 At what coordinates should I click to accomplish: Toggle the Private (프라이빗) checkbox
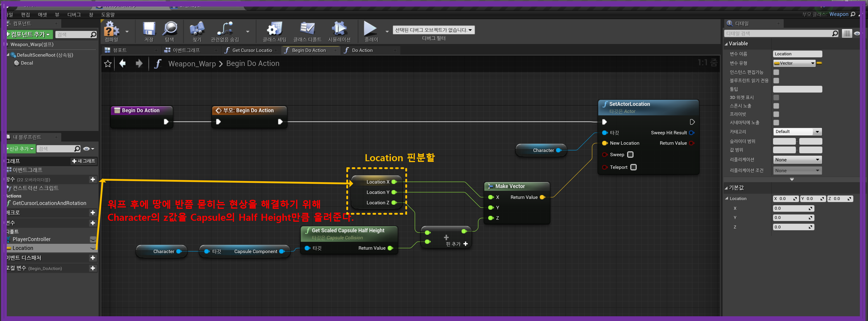tap(776, 114)
